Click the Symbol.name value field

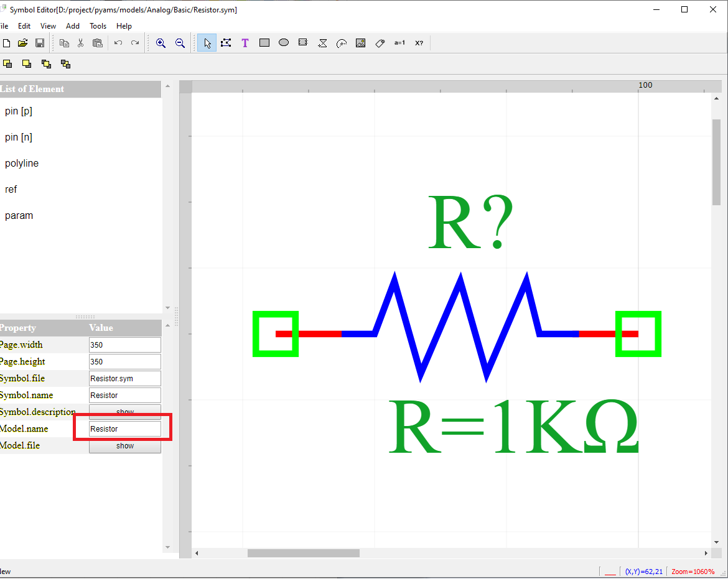point(125,395)
